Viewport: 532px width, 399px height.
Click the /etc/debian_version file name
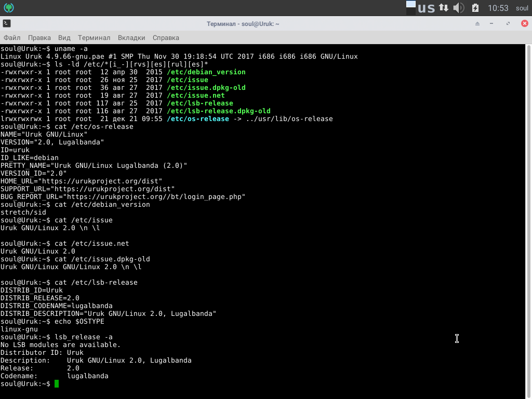[x=206, y=72]
